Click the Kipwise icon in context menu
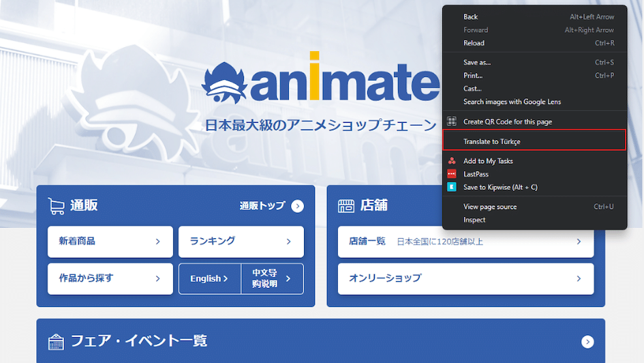Viewport: 644px width, 363px height. (x=452, y=187)
